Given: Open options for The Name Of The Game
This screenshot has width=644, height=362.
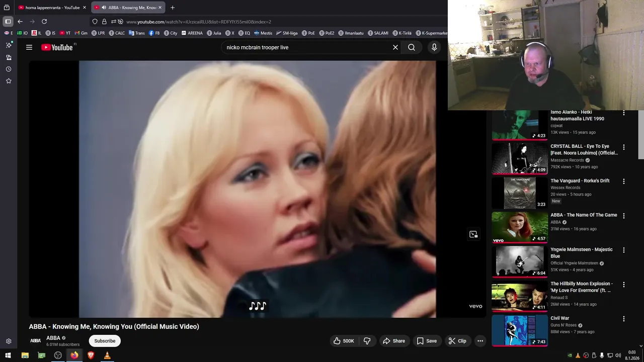Looking at the screenshot, I should click(624, 216).
